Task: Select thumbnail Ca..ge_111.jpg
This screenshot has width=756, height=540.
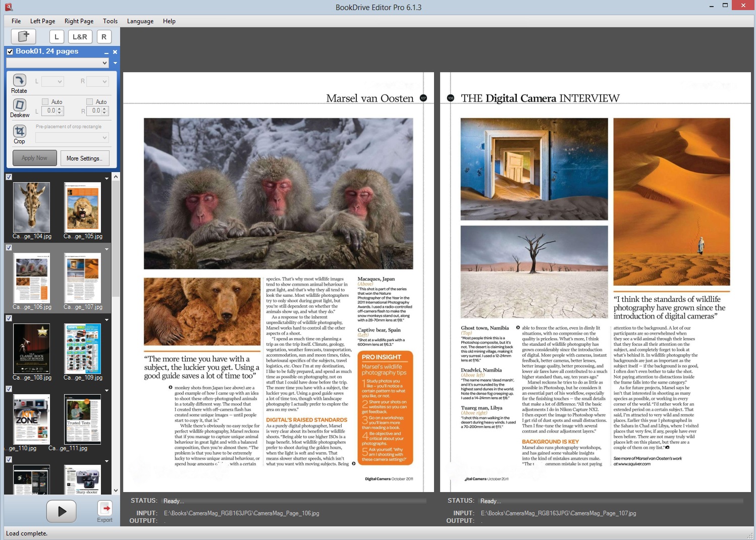Action: tap(83, 419)
